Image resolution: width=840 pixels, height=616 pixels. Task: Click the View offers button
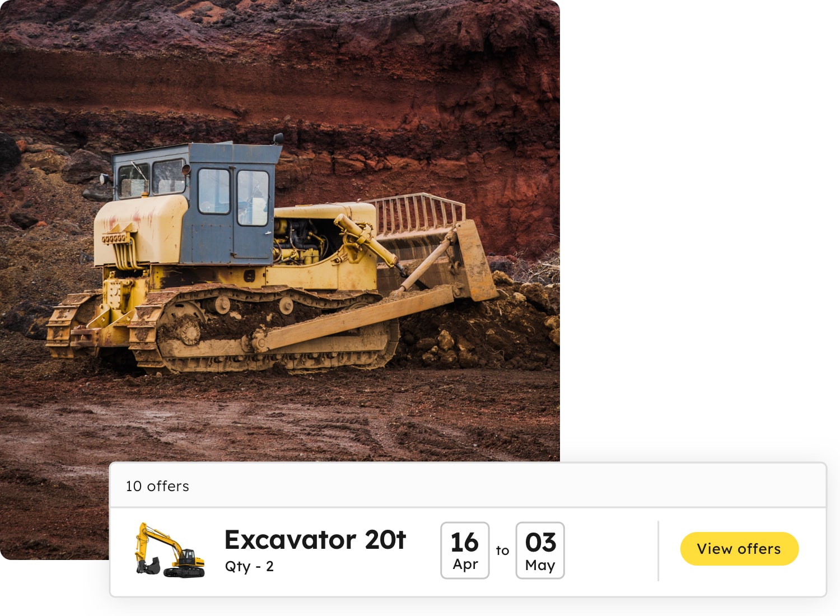coord(739,549)
